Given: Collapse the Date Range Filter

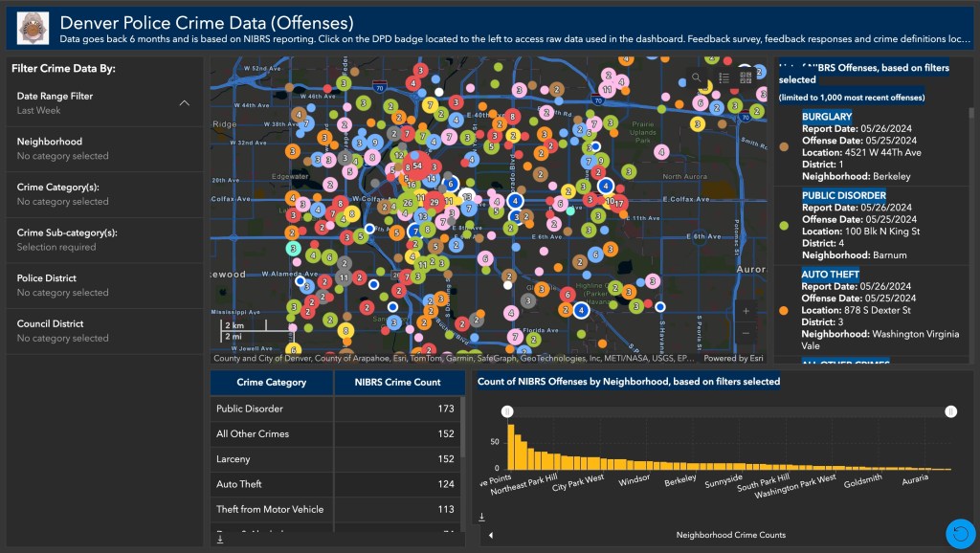Looking at the screenshot, I should tap(184, 103).
